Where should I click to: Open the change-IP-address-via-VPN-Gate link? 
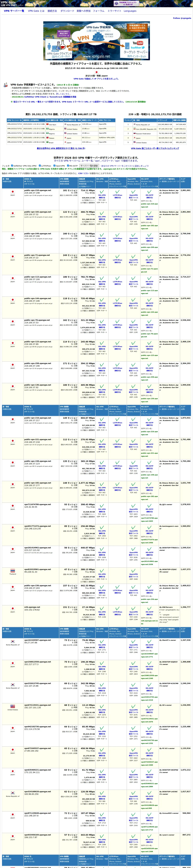coord(96,79)
